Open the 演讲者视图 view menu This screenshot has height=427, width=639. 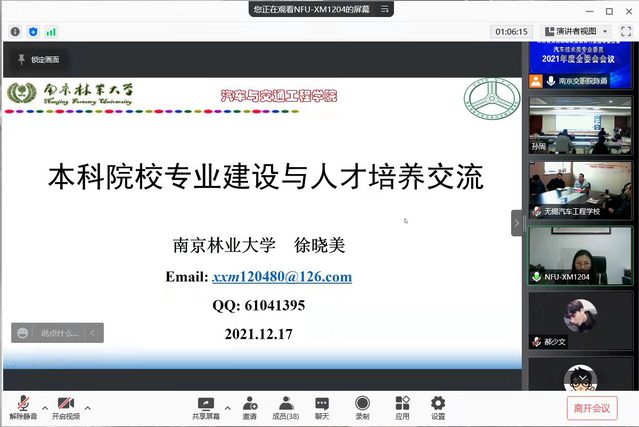point(578,31)
